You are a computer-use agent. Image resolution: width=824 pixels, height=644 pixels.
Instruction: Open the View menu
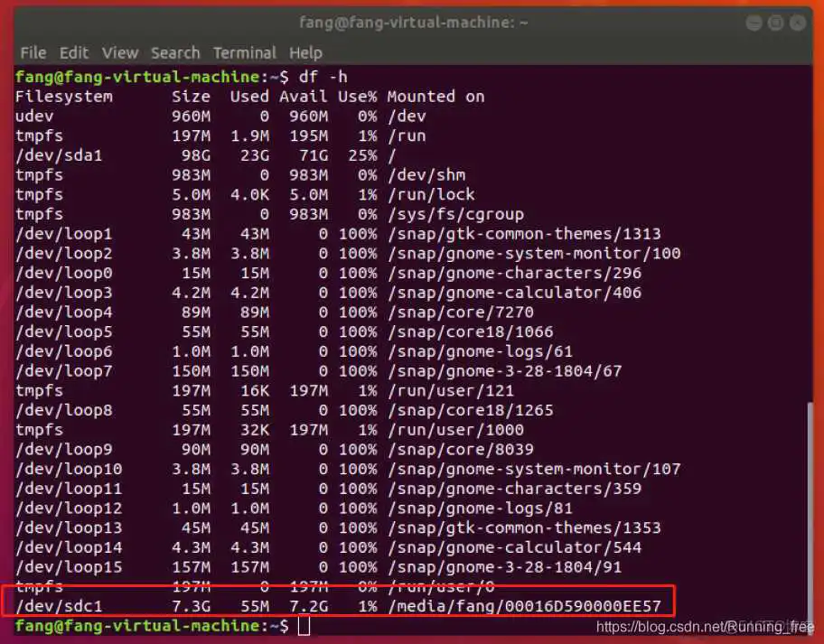119,52
